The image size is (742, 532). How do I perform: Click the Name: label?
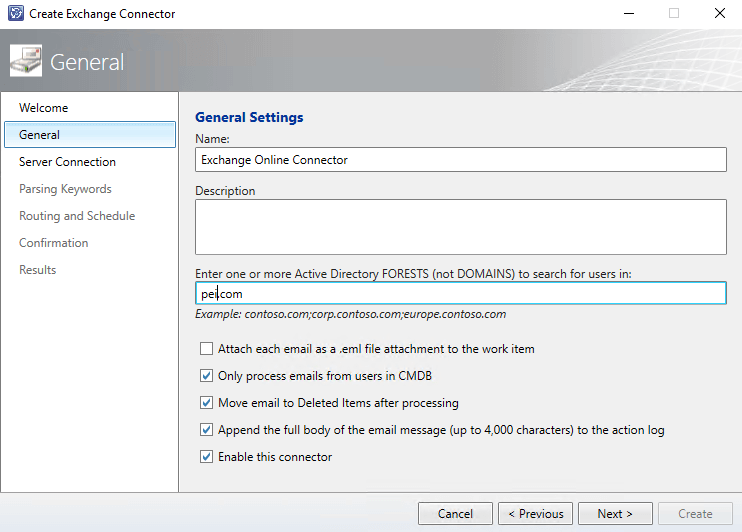tap(212, 139)
